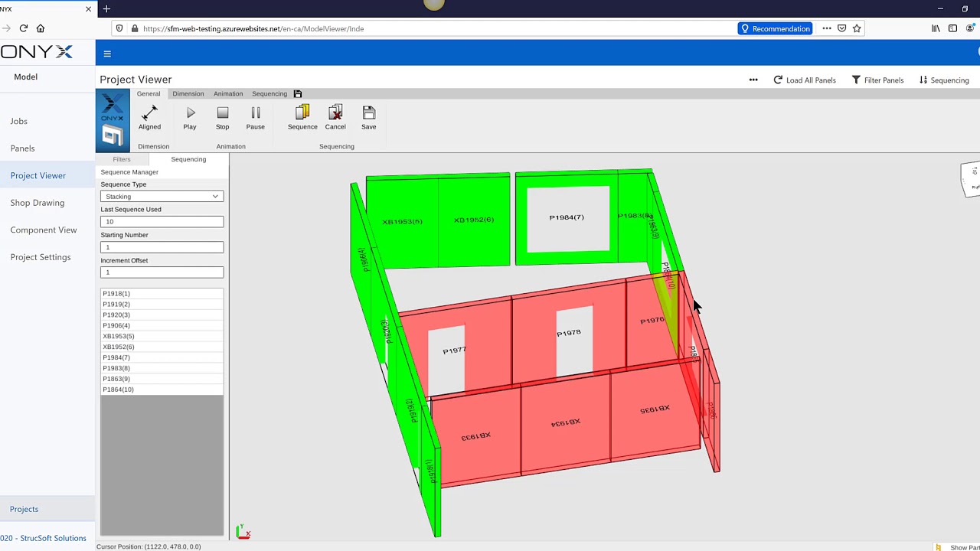Screen dimensions: 980x551
Task: Click the Starting Number field
Action: (x=162, y=247)
